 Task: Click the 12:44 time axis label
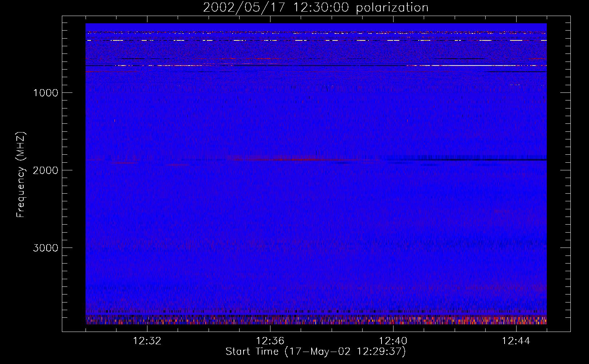(x=516, y=341)
